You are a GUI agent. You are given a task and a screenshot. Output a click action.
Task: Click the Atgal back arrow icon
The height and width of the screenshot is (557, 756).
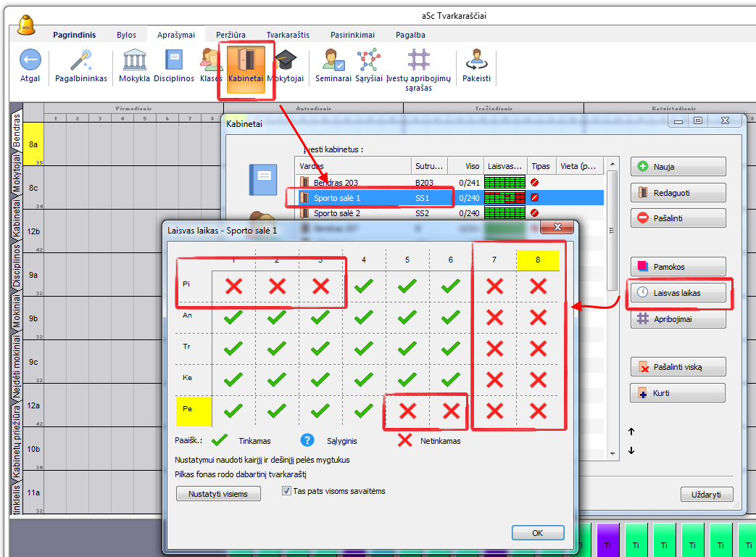30,61
